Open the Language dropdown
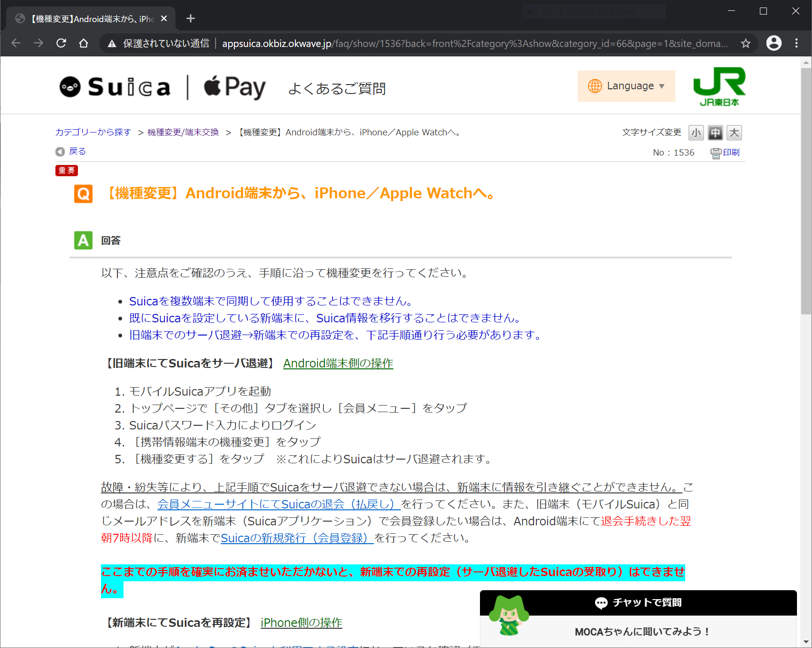812x648 pixels. pos(626,86)
